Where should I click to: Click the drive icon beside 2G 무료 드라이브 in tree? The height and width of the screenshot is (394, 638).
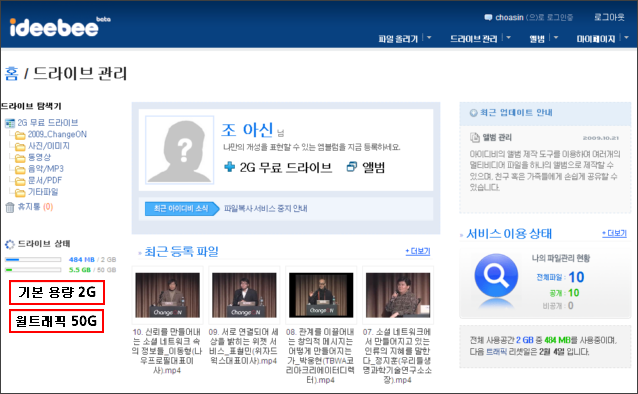(10, 123)
